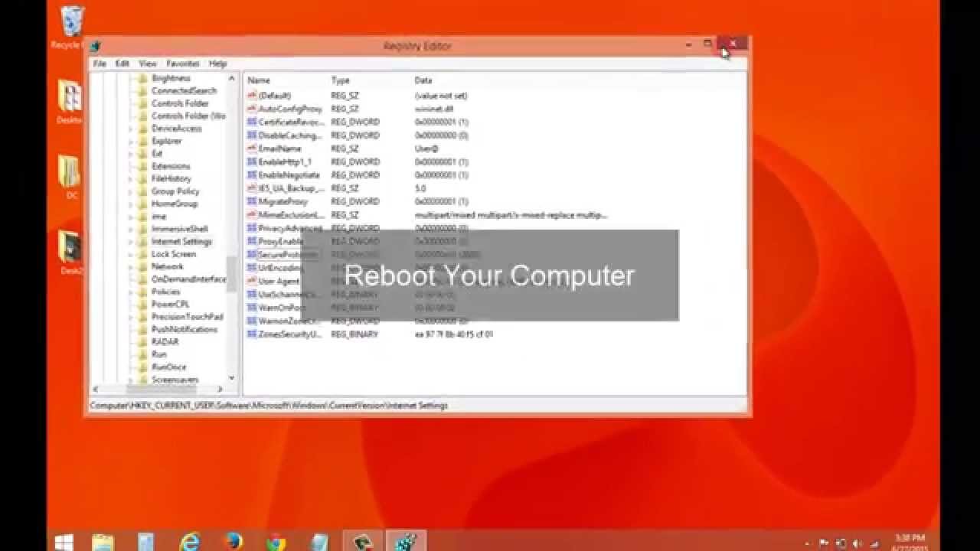Open the Windows Start button
The image size is (980, 551).
[x=64, y=542]
